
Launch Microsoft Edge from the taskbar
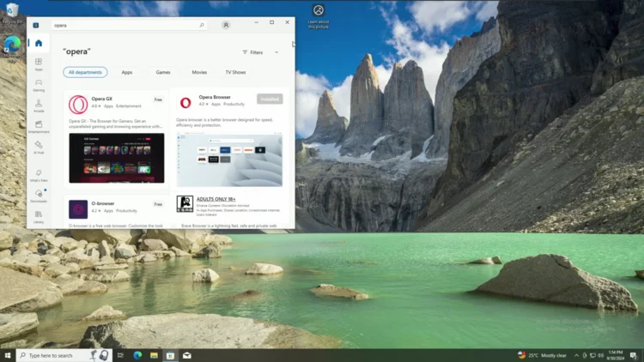[137, 355]
